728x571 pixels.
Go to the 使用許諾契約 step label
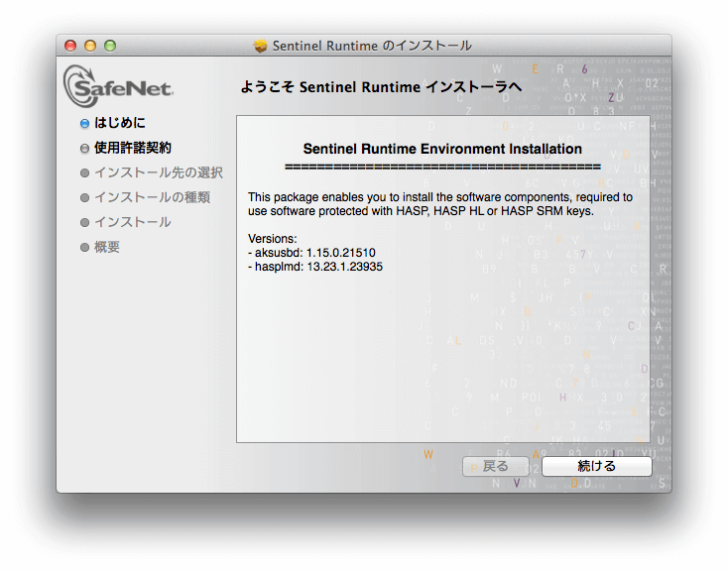point(132,148)
